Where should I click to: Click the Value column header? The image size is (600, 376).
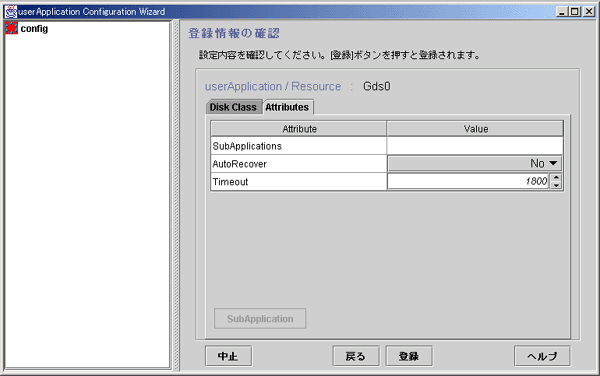pos(475,129)
